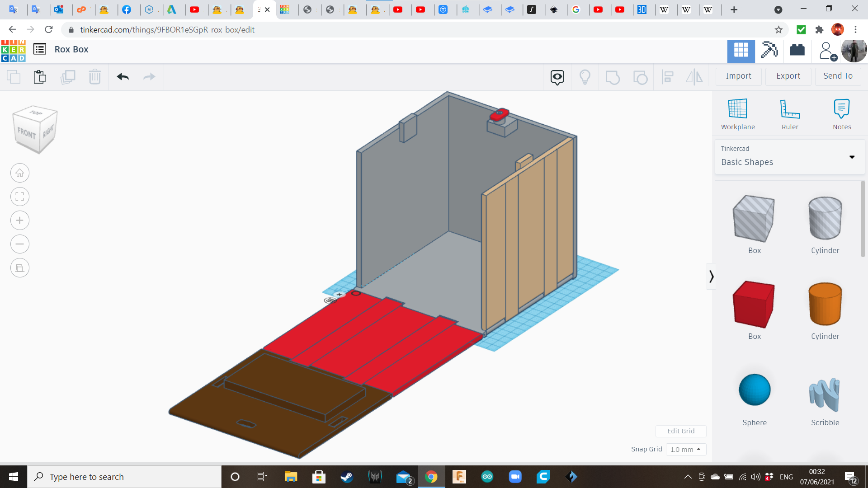Screen dimensions: 868x488
Task: Toggle perspective/orthographic view button
Action: (x=20, y=268)
